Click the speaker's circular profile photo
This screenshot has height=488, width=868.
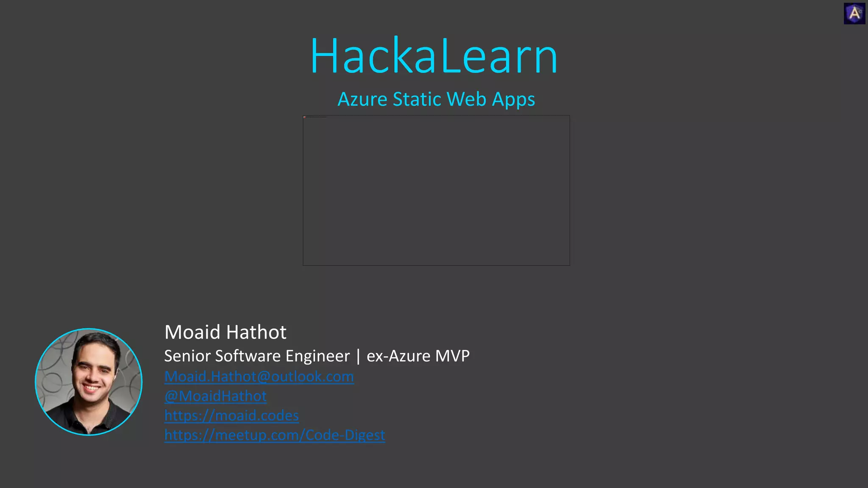(89, 382)
